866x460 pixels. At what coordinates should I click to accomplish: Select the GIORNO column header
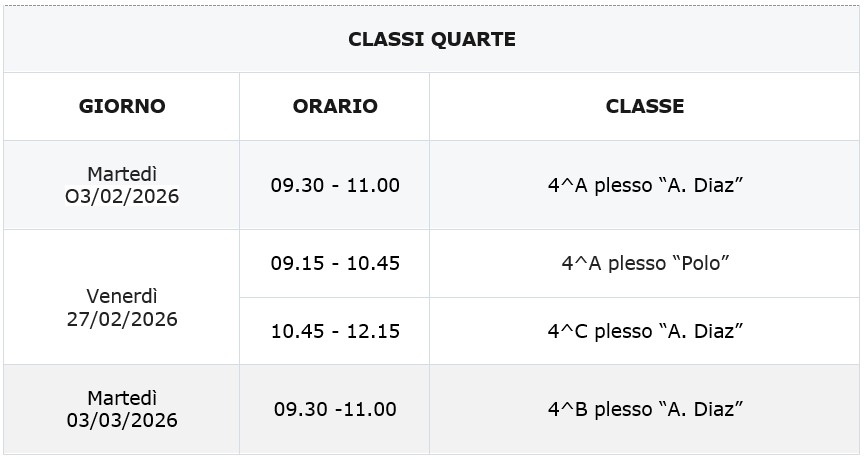tap(122, 106)
